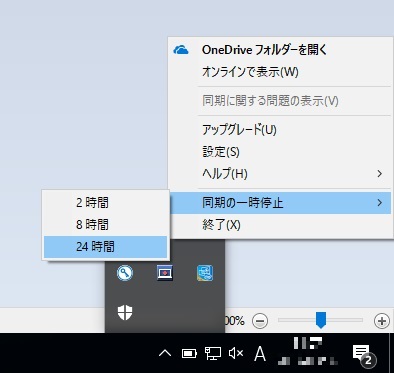Select オンラインで表示(W) menu item
Viewport: 394px width, 373px height.
(280, 72)
